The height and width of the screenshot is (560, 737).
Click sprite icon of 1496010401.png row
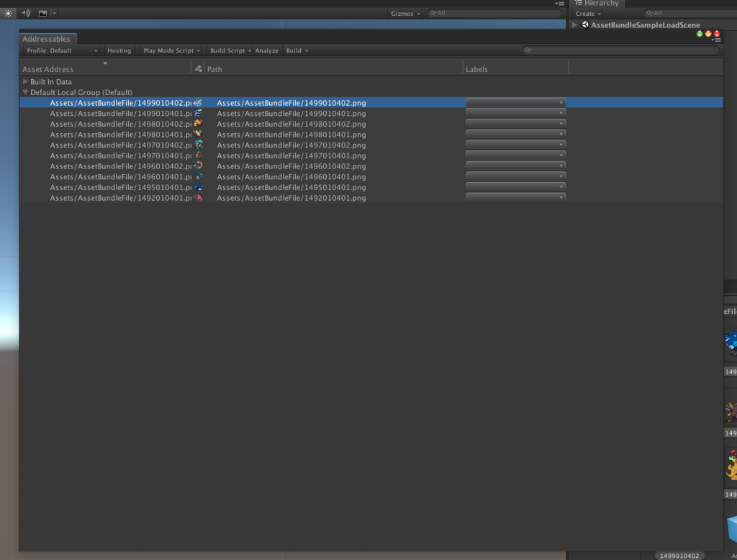click(198, 176)
